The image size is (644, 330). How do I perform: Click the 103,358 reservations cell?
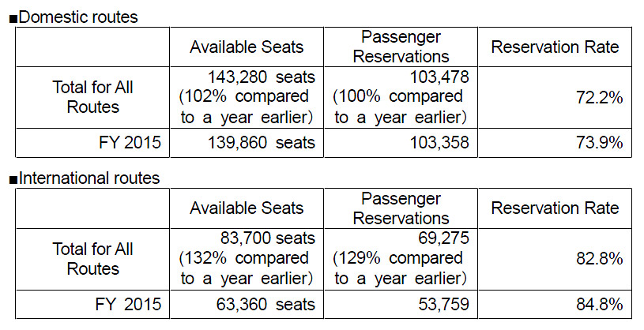(401, 143)
